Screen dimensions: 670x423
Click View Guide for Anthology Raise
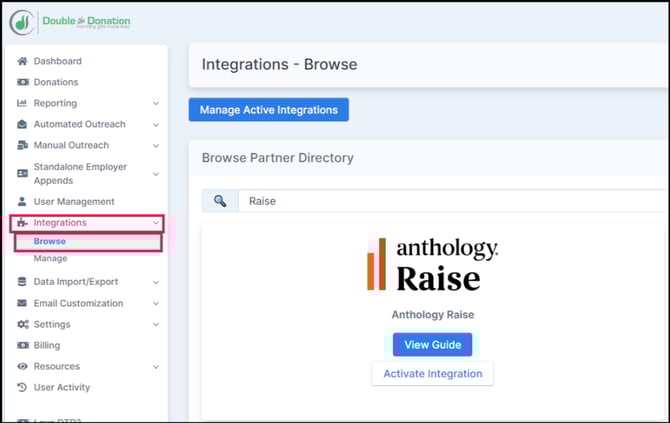pyautogui.click(x=432, y=344)
